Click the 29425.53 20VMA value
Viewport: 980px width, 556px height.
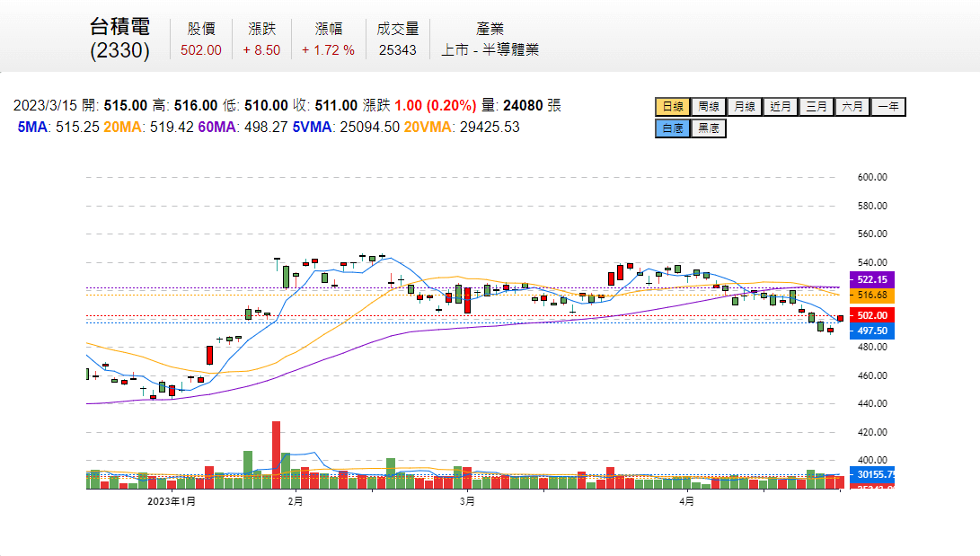pos(490,128)
